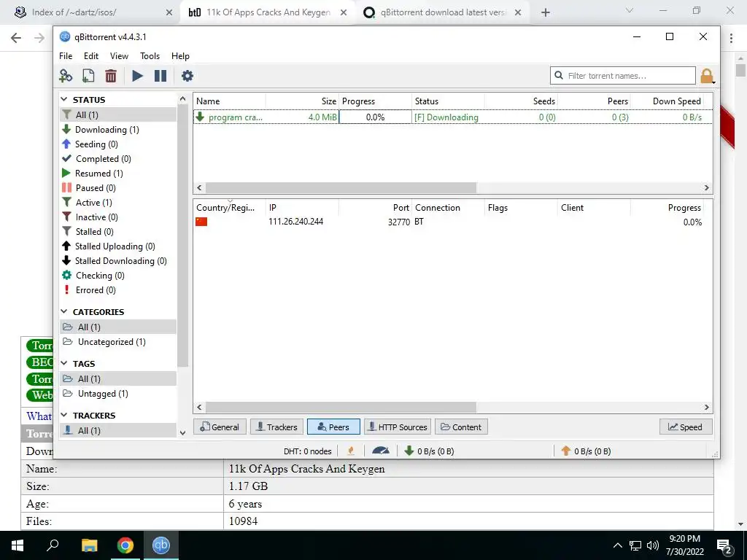The image size is (747, 560).
Task: Collapse the CATEGORIES section
Action: coord(64,311)
